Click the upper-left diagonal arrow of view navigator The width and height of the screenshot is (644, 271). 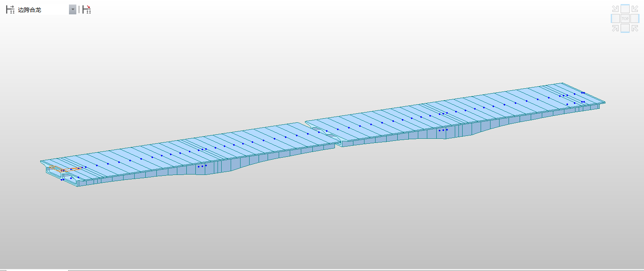[x=615, y=9]
